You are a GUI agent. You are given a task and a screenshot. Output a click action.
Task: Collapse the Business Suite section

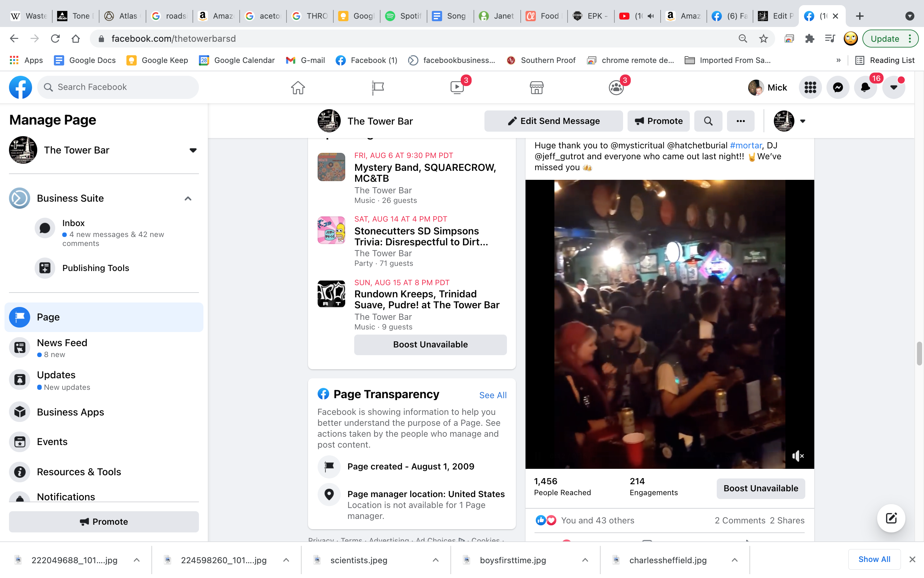pyautogui.click(x=188, y=198)
